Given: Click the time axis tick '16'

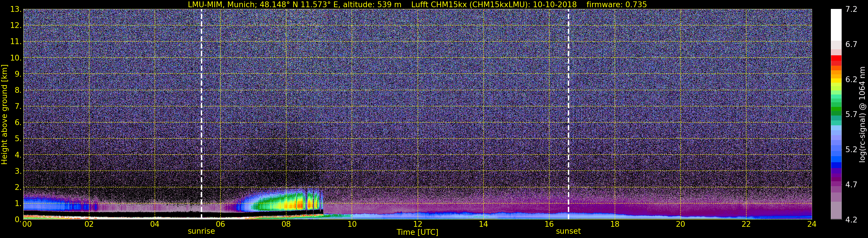Looking at the screenshot, I should tap(549, 224).
